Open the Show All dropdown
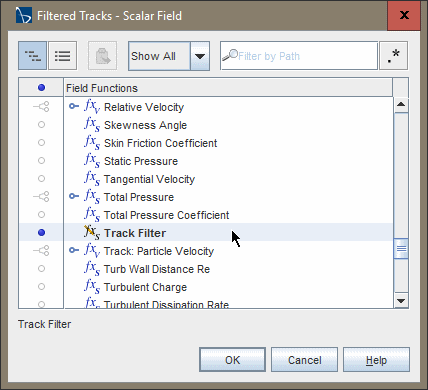This screenshot has width=428, height=390. (x=200, y=56)
